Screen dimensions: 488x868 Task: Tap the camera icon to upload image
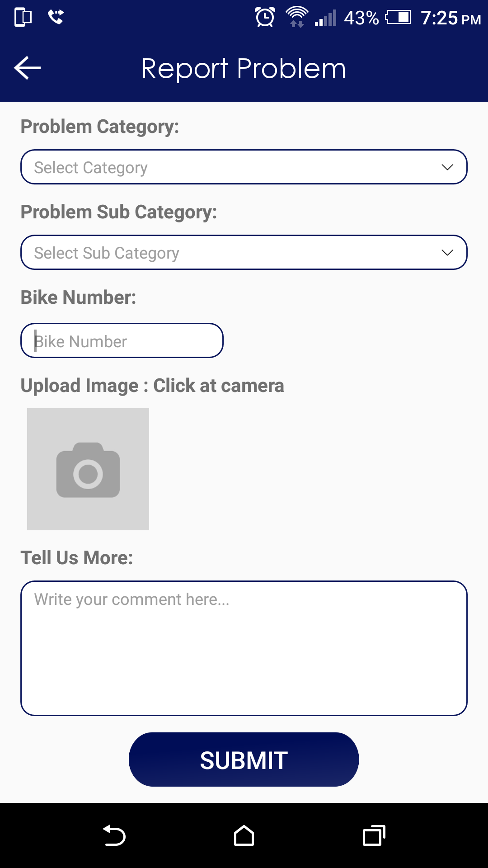click(88, 469)
